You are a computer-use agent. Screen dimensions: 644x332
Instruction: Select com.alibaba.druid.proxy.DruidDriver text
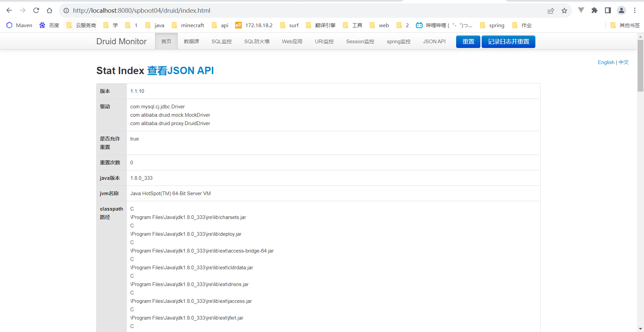pos(170,123)
